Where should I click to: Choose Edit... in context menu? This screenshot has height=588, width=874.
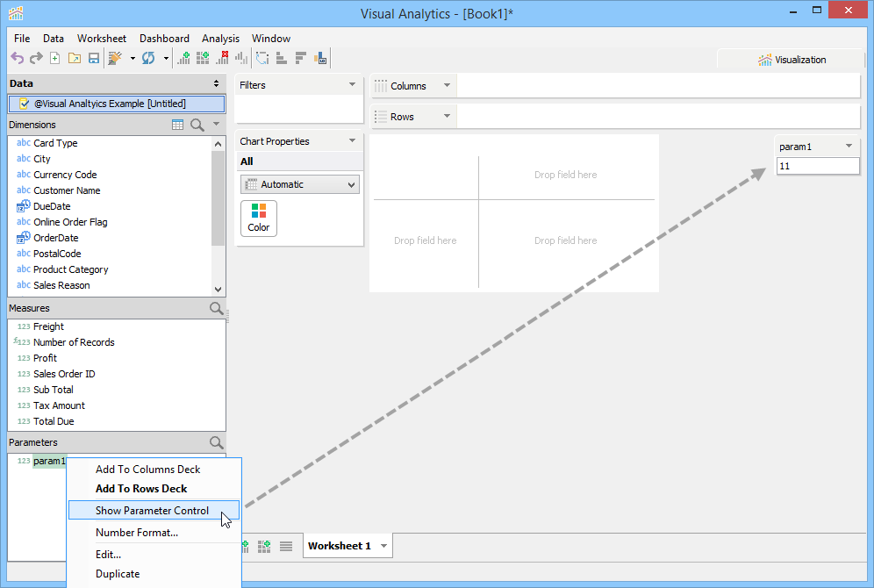coord(154,555)
